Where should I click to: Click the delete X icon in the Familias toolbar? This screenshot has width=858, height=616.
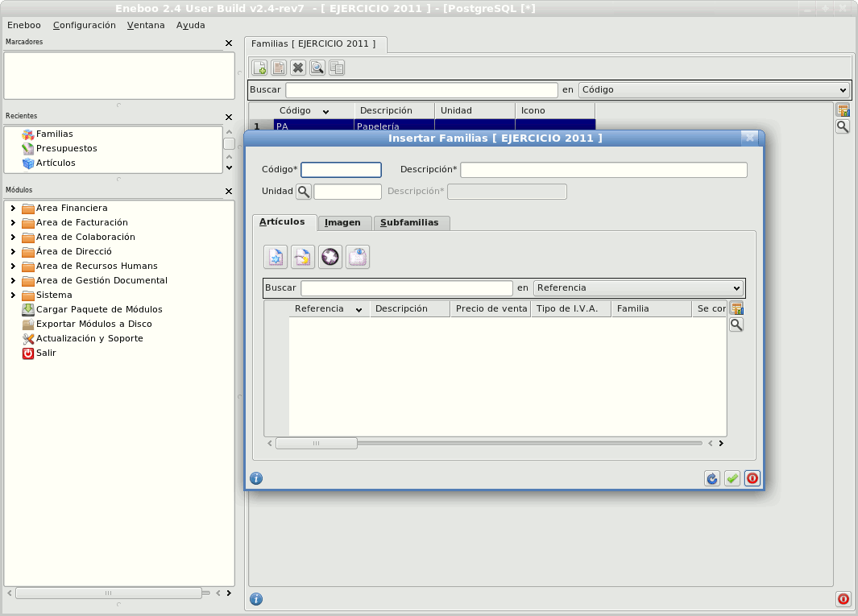[x=298, y=68]
